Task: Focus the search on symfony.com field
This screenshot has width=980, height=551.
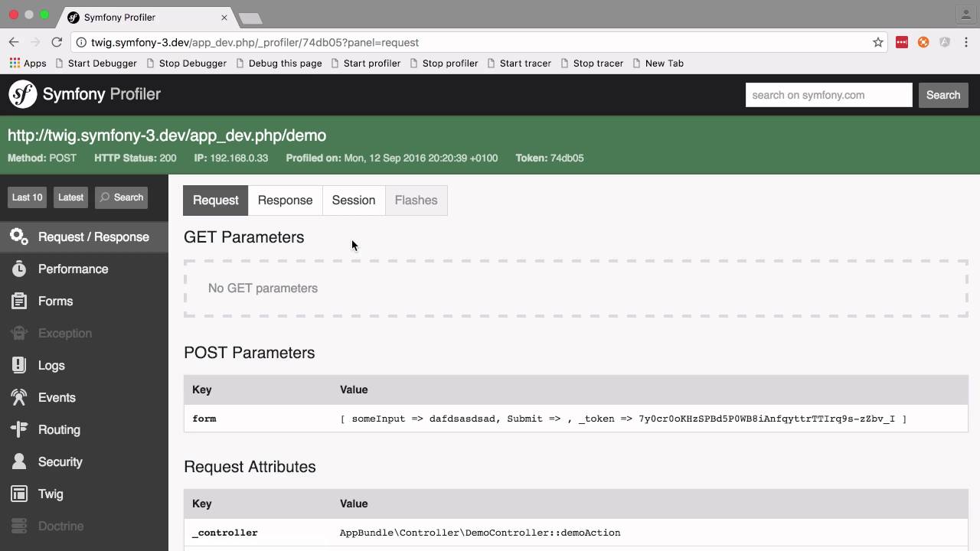Action: (x=828, y=95)
